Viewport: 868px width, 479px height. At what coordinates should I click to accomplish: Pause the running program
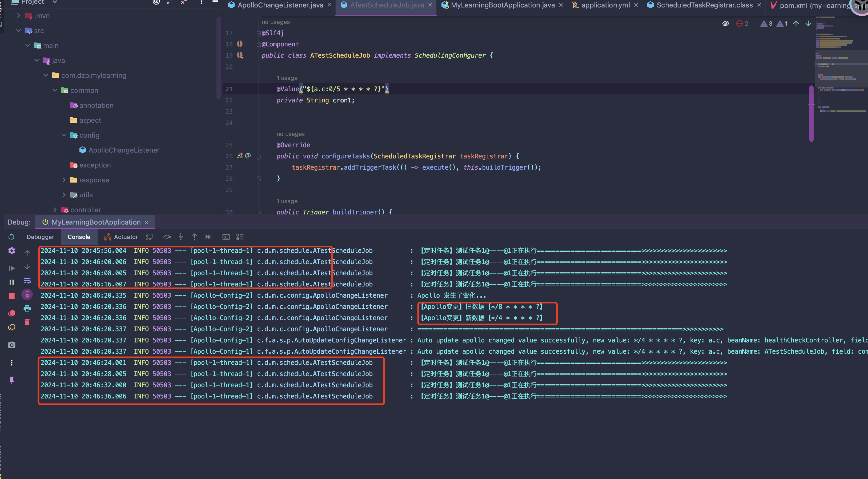click(x=11, y=282)
